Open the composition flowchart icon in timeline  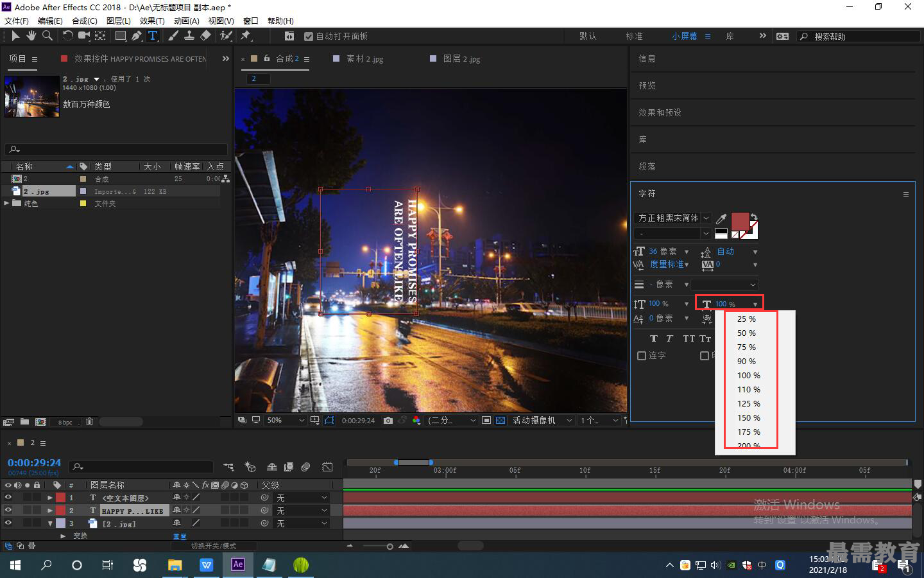coord(229,467)
